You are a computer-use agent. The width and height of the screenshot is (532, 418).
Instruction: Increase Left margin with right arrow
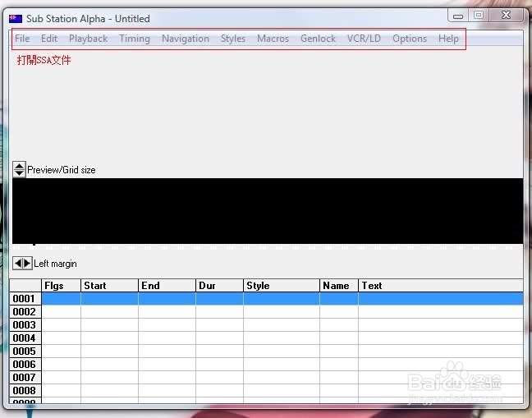[x=27, y=264]
